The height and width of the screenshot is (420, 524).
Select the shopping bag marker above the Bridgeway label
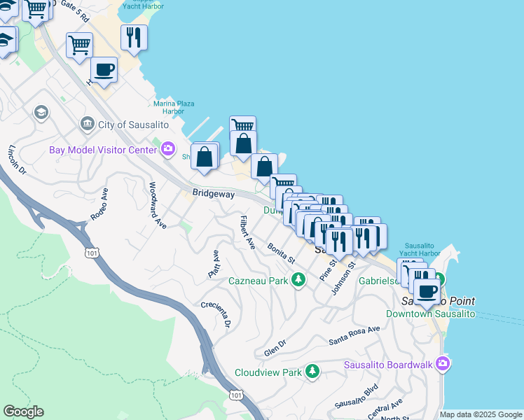point(264,167)
